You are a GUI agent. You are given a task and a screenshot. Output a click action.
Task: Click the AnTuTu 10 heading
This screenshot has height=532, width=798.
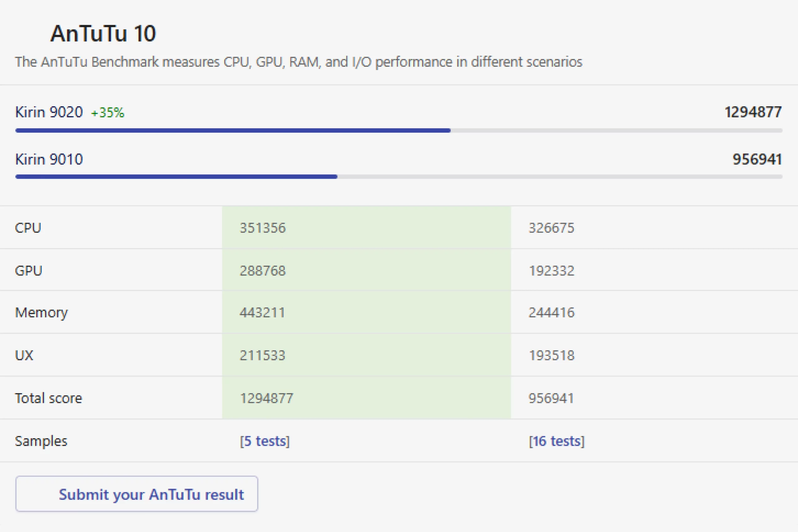point(103,34)
